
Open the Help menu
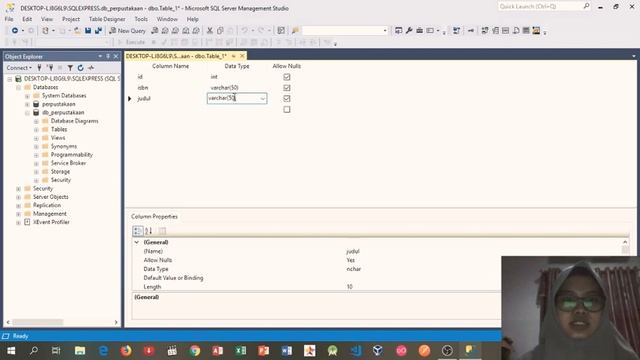tap(193, 19)
